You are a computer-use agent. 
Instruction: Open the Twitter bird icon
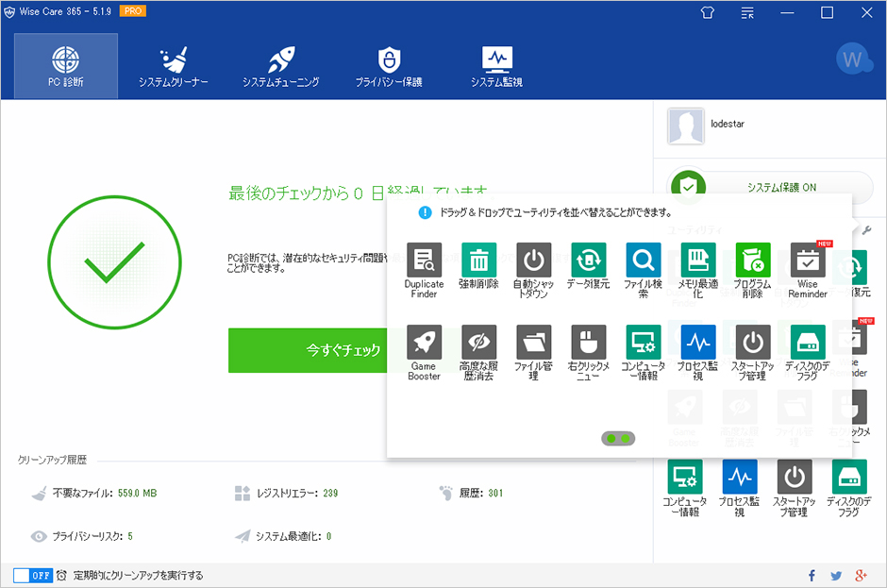click(x=836, y=576)
